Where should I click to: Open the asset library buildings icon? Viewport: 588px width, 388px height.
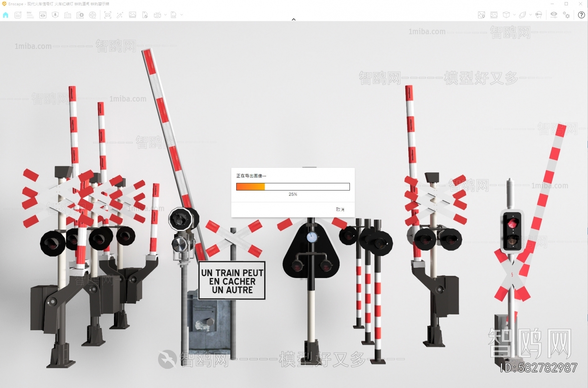tap(68, 15)
